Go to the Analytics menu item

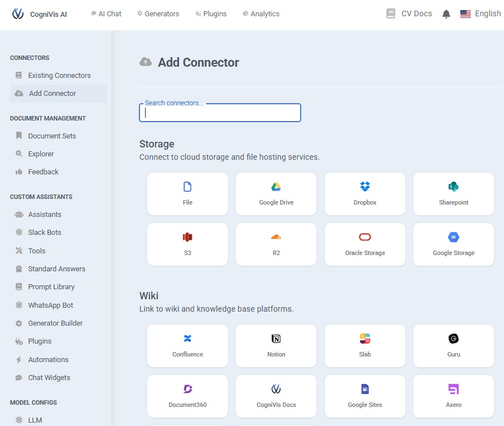pyautogui.click(x=261, y=14)
